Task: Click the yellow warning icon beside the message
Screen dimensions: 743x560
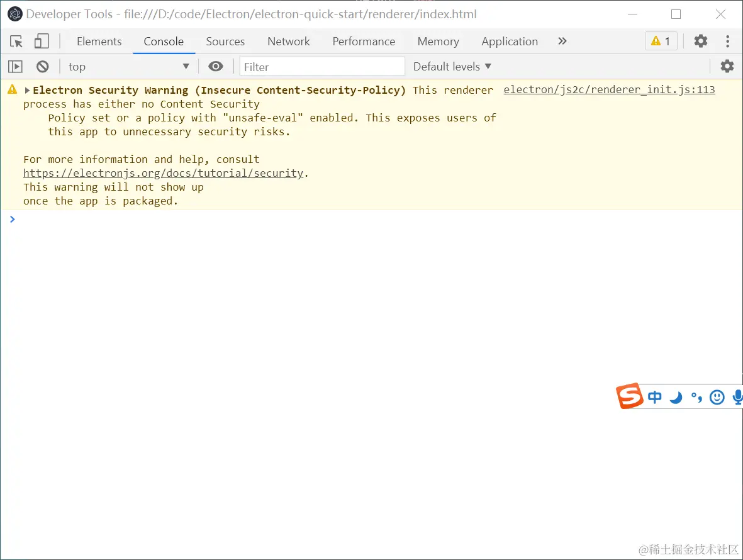Action: (13, 89)
